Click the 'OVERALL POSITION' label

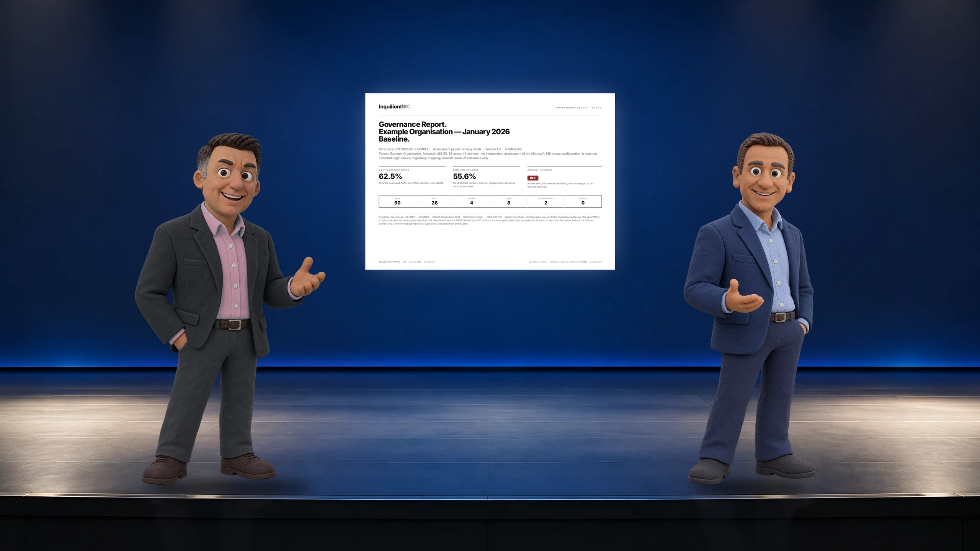point(539,170)
